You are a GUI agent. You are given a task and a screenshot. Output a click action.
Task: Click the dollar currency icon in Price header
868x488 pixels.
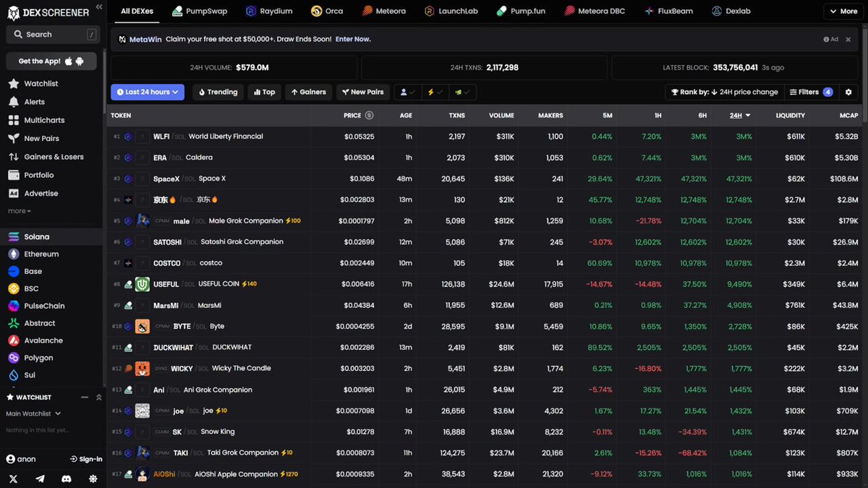[x=369, y=116]
